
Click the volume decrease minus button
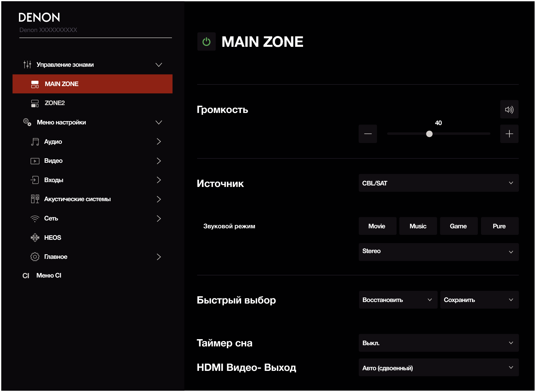pos(368,134)
